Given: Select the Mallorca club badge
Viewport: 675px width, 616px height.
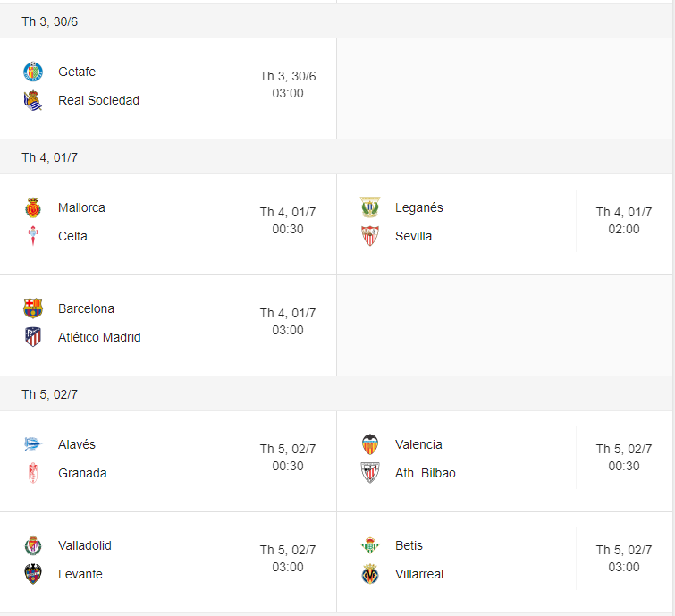Looking at the screenshot, I should click(x=33, y=207).
